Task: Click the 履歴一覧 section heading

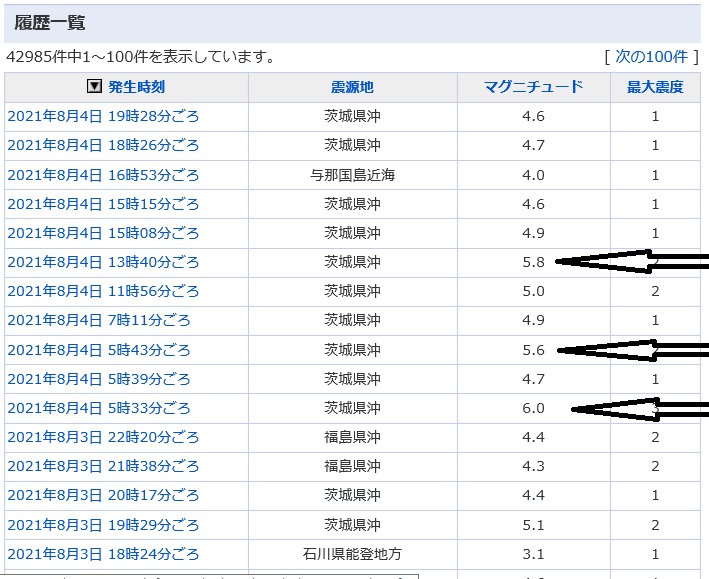Action: click(48, 23)
